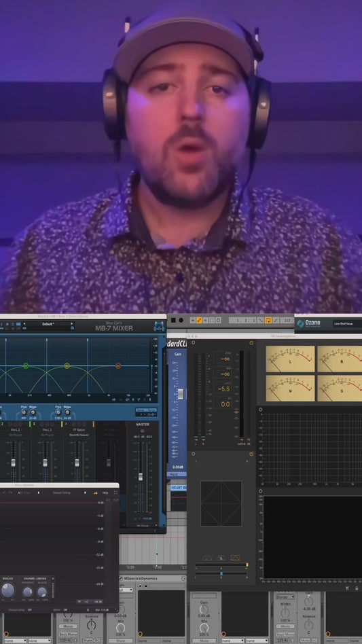Toggle the power button of the vectorscope panel
362x644 pixels.
251,454
